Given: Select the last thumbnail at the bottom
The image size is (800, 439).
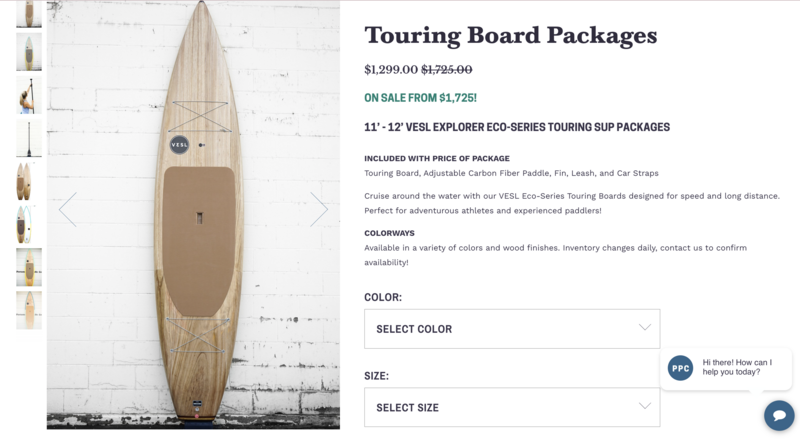Looking at the screenshot, I should [29, 310].
